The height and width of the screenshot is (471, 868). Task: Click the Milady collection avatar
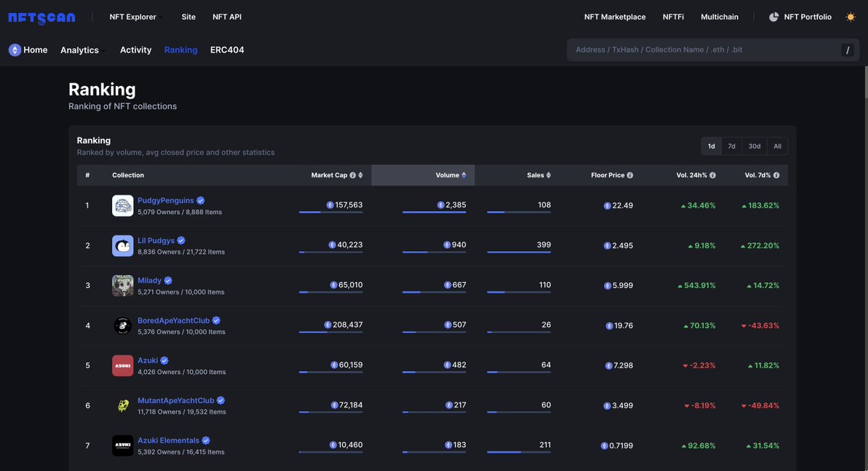point(123,286)
